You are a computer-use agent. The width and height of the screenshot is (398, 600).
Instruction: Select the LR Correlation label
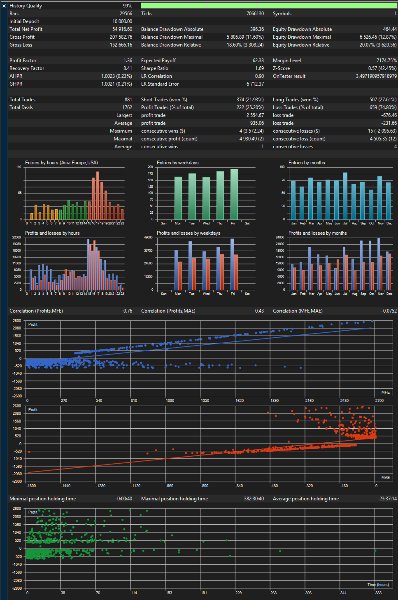(156, 76)
